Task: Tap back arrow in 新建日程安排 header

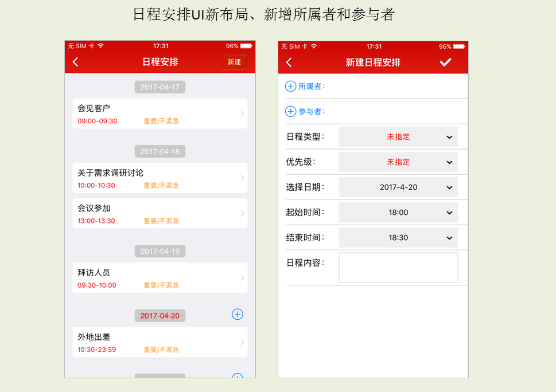Action: [289, 62]
